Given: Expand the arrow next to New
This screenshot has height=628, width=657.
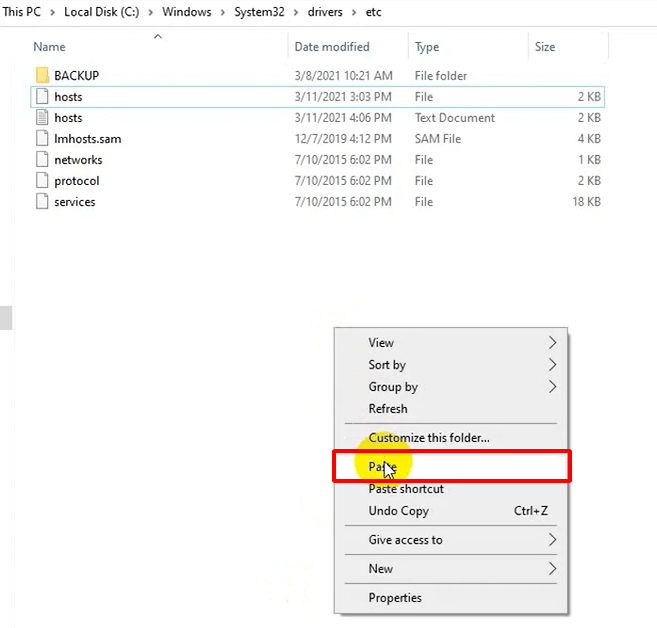Looking at the screenshot, I should [552, 569].
